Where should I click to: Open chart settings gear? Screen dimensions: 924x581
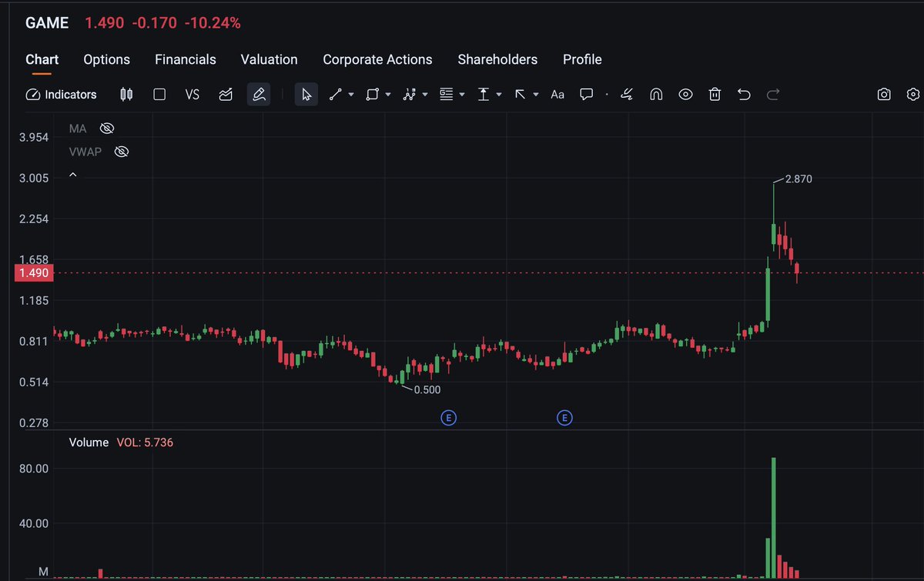[913, 95]
